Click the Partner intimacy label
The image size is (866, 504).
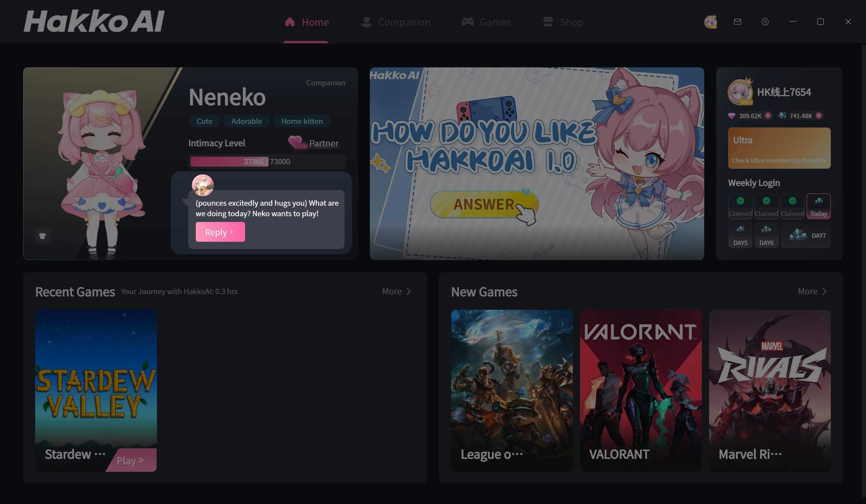[x=324, y=143]
